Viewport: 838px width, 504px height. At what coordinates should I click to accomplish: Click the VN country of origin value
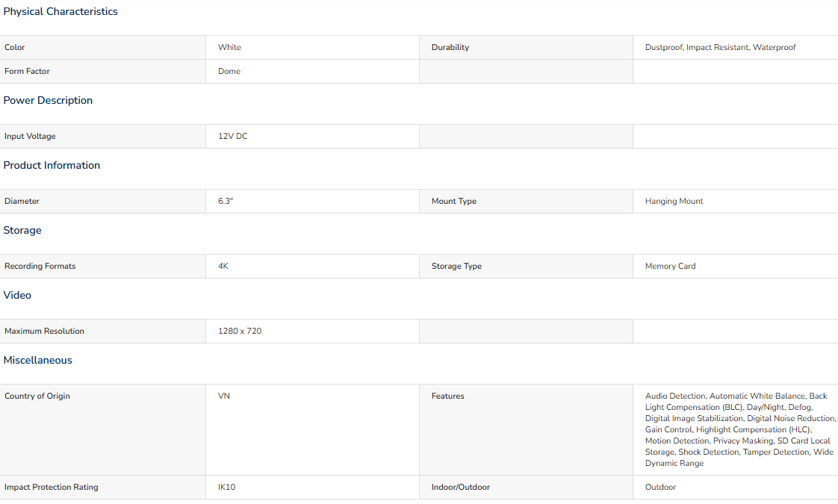click(224, 396)
